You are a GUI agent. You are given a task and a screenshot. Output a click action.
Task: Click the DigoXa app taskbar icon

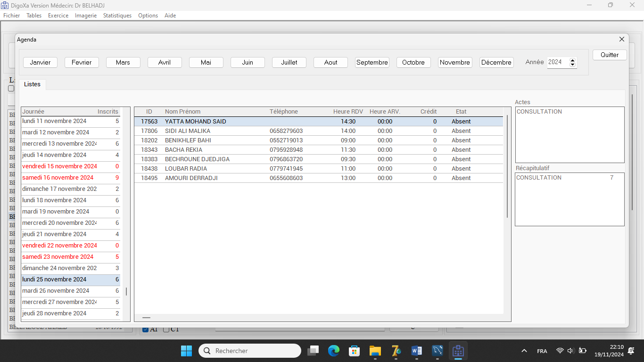click(458, 351)
